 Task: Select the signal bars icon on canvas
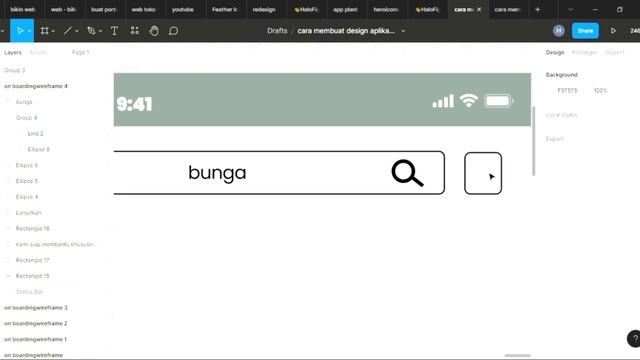click(x=443, y=101)
